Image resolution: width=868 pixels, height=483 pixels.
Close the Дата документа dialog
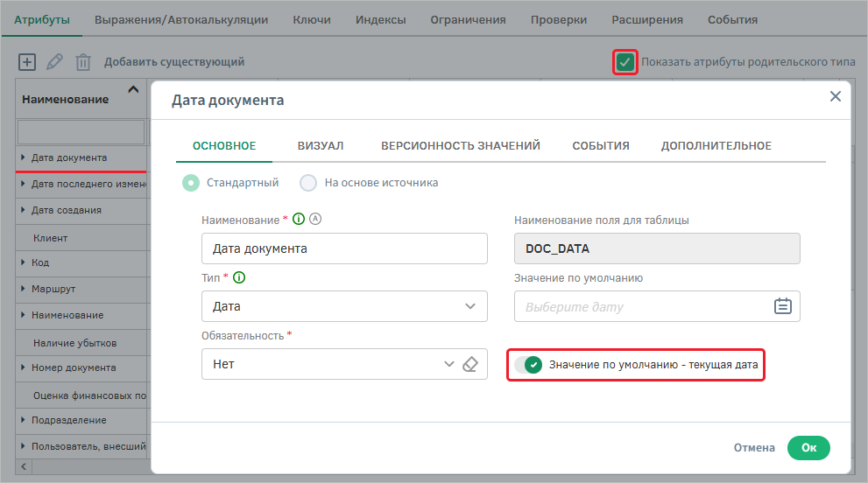coord(836,96)
